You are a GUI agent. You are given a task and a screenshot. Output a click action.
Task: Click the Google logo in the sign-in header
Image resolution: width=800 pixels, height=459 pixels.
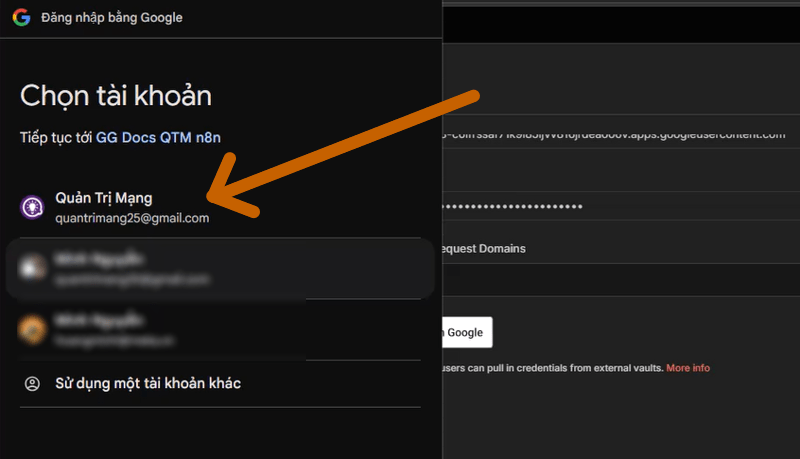pyautogui.click(x=21, y=17)
